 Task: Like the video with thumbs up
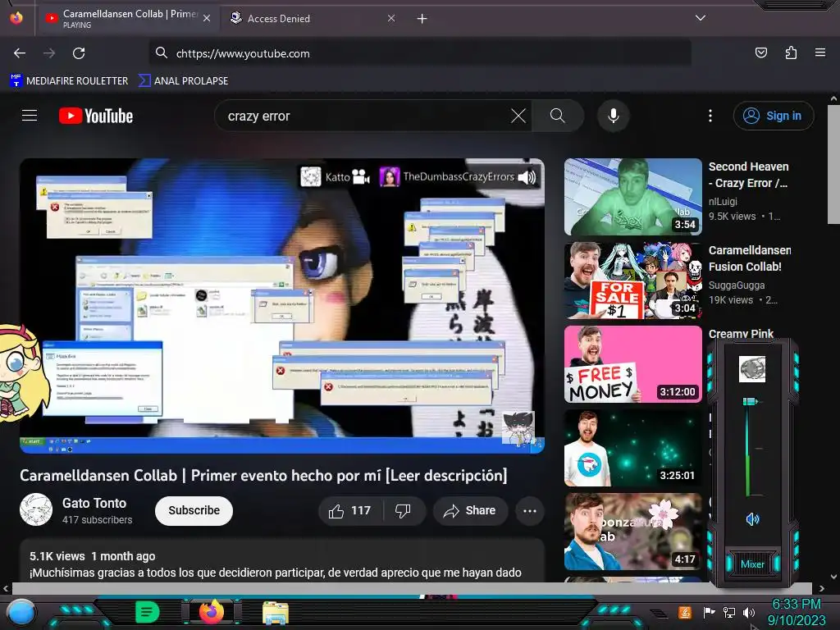point(350,510)
